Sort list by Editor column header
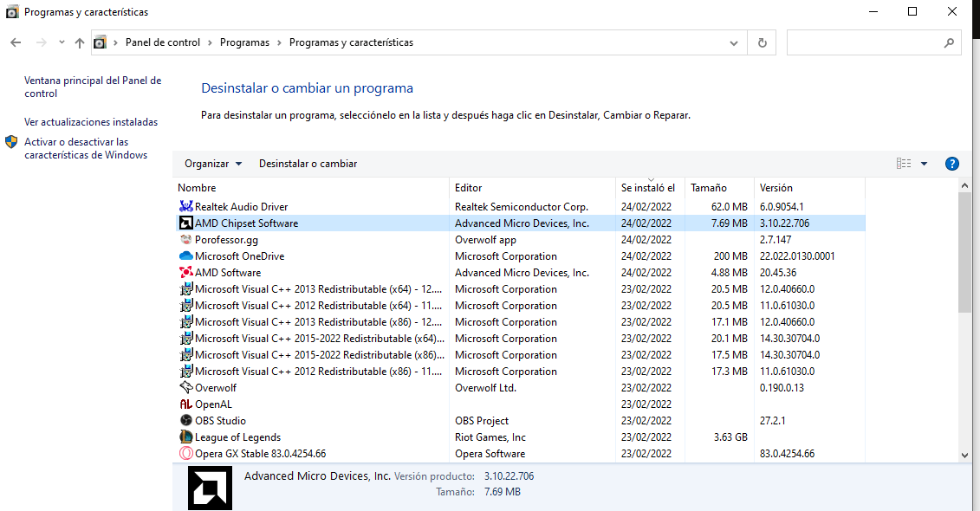980x511 pixels. click(533, 187)
